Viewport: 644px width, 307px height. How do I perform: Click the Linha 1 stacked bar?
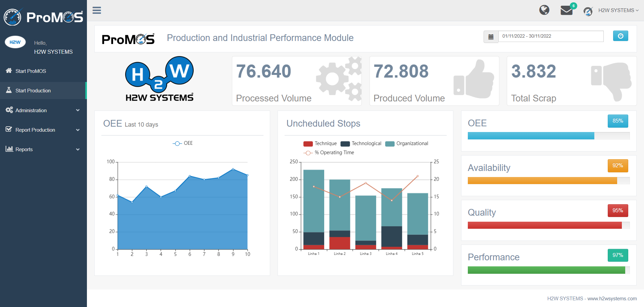(x=314, y=209)
